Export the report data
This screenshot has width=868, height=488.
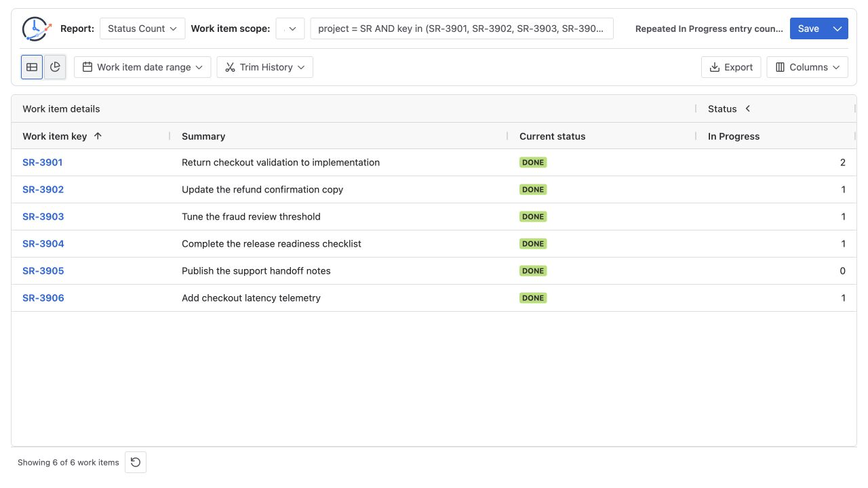coord(731,67)
